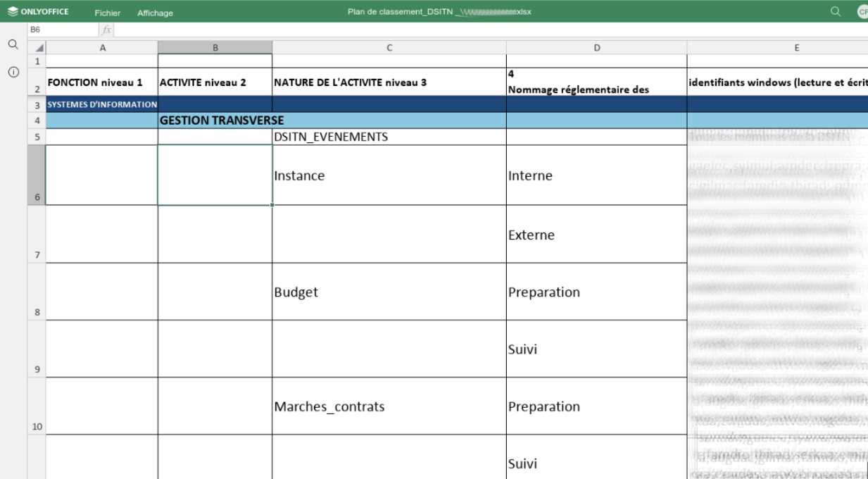Image resolution: width=868 pixels, height=479 pixels.
Task: Click the select-all corner triangle
Action: tap(39, 48)
